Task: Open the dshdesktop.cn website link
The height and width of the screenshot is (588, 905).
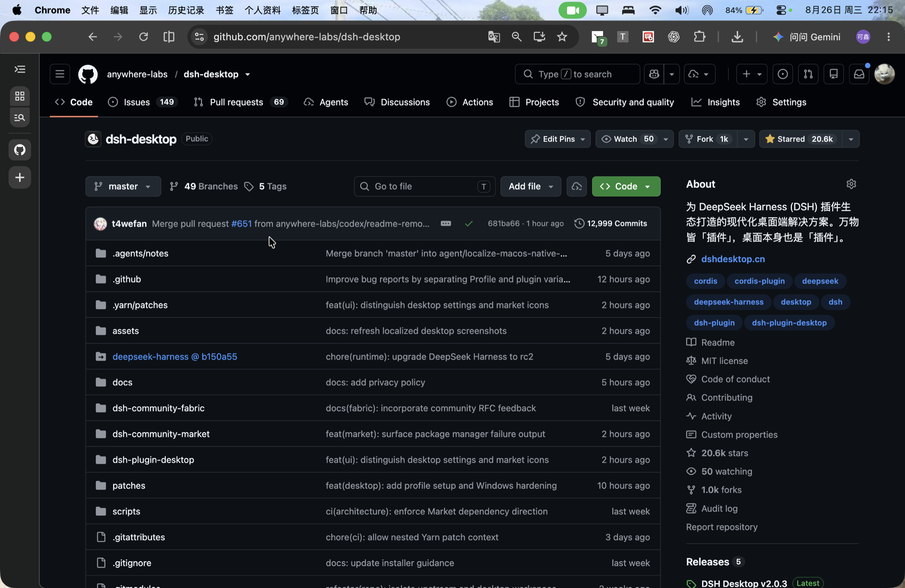Action: (733, 259)
